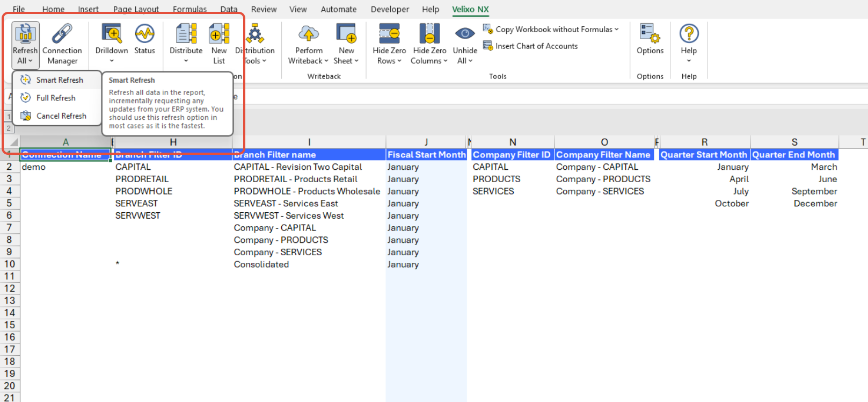Click the 'SERVEAST - Services East' cell
Viewport: 868px width, 402px height.
[x=309, y=204]
